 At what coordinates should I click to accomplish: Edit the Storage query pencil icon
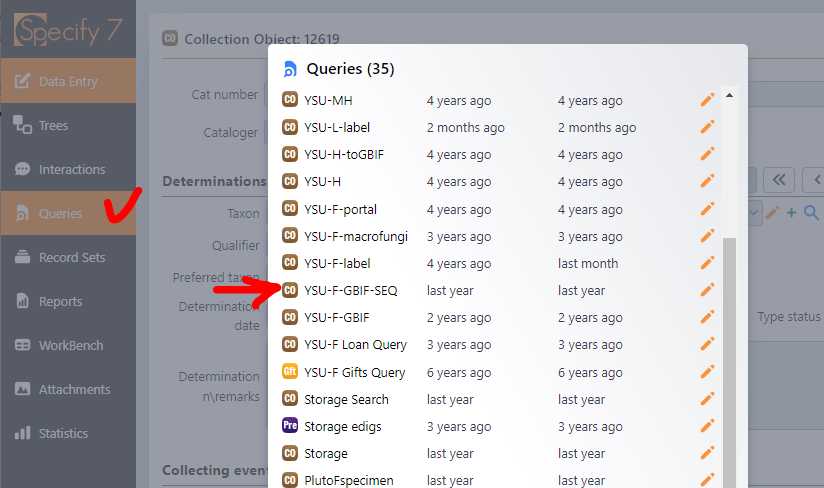tap(707, 453)
